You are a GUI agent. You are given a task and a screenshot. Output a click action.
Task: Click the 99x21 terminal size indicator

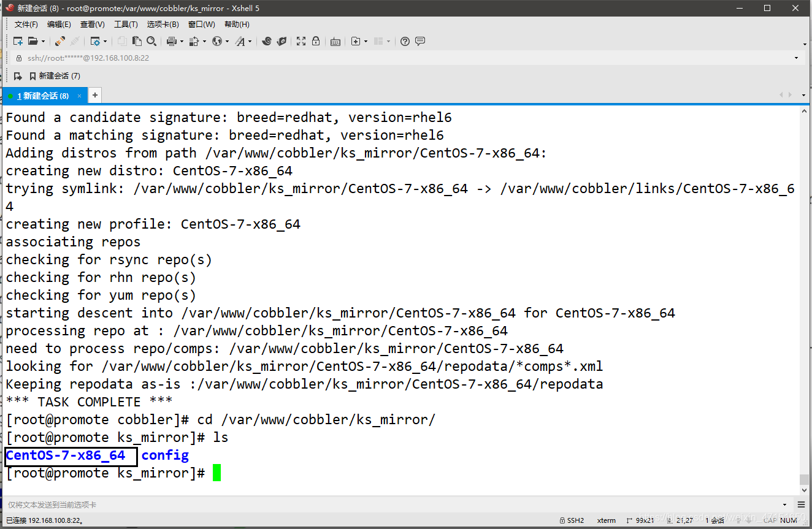point(640,520)
